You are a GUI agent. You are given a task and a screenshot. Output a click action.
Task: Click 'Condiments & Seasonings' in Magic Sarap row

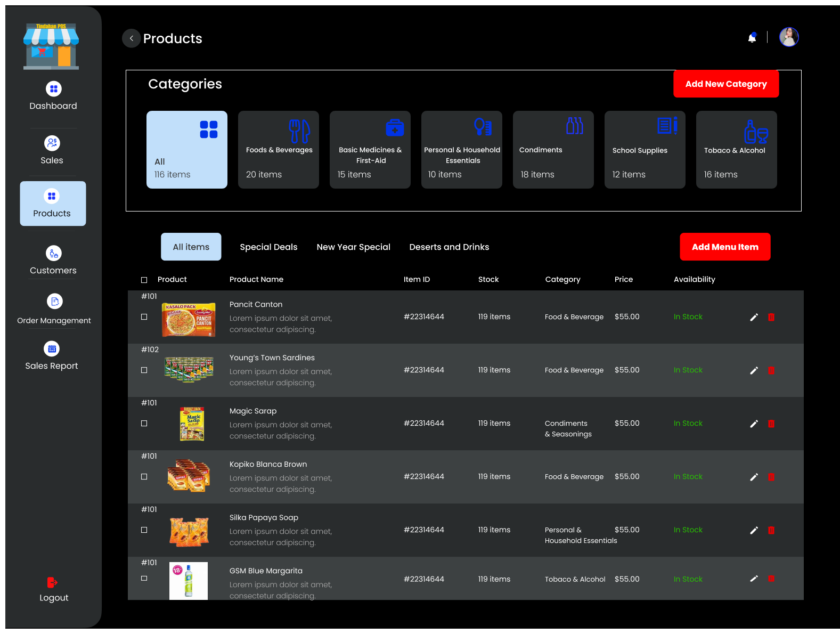coord(568,429)
